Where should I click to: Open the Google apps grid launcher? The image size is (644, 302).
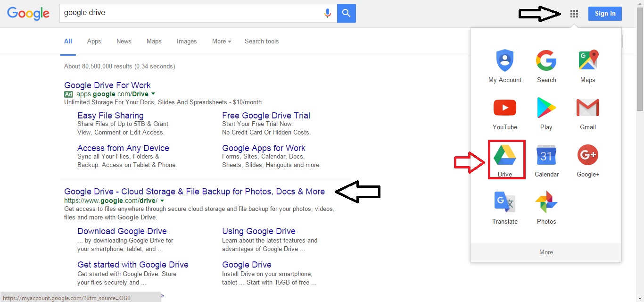click(x=574, y=14)
